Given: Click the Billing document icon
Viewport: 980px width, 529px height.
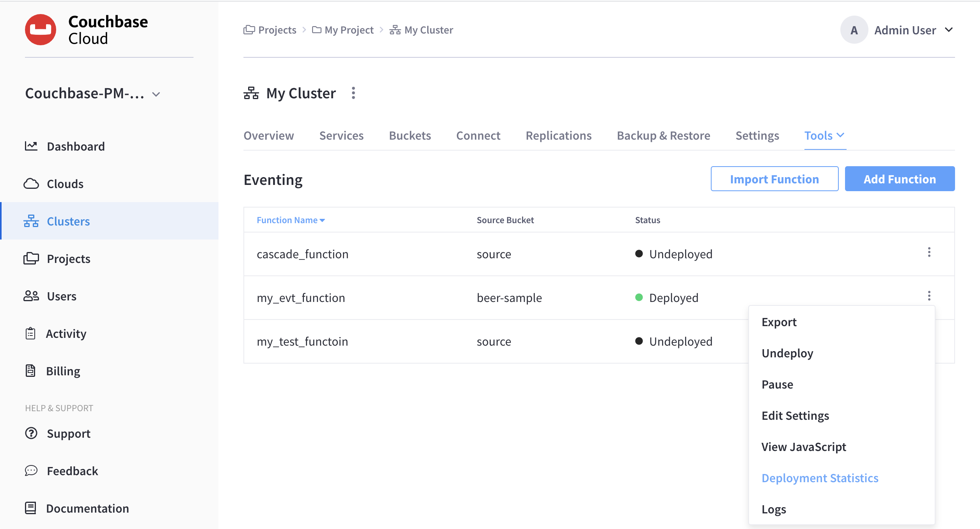Looking at the screenshot, I should point(30,371).
